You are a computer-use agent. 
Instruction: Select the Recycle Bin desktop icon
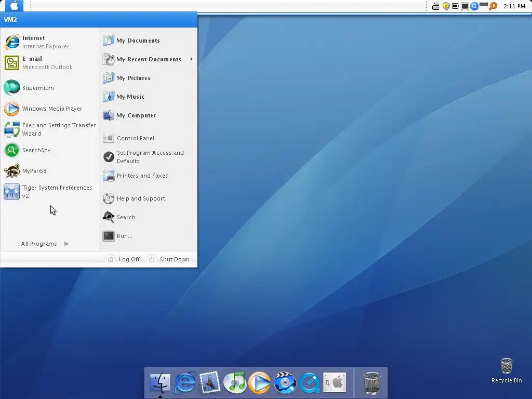click(x=506, y=370)
